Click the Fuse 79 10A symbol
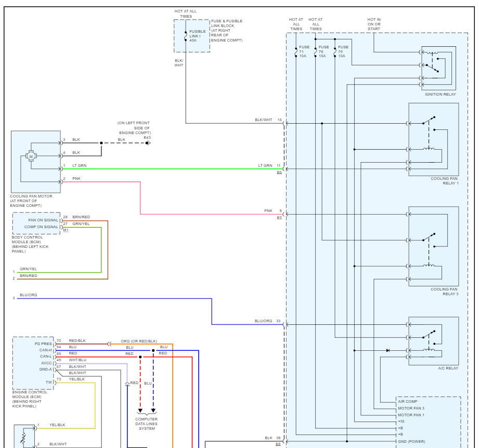Screen dimensions: 479x448 335,52
